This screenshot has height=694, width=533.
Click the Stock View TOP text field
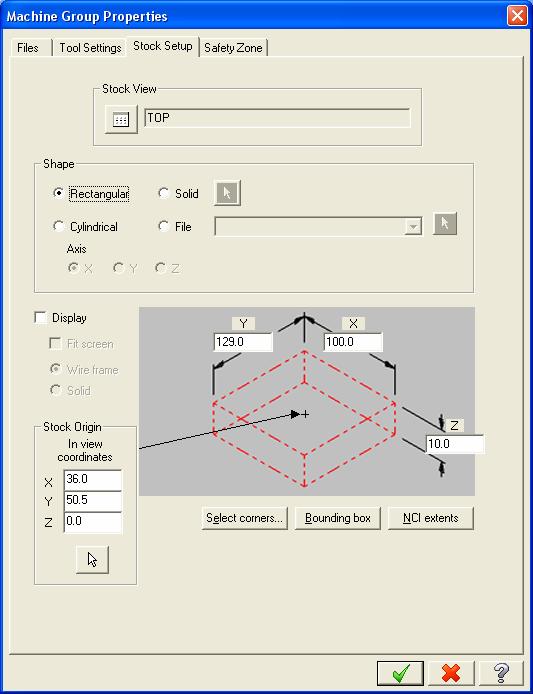277,118
